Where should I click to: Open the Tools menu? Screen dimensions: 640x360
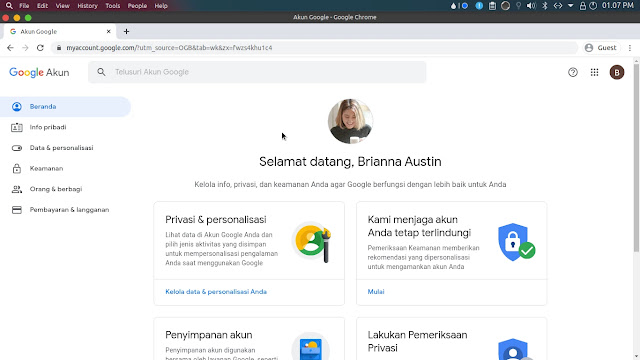pyautogui.click(x=112, y=6)
